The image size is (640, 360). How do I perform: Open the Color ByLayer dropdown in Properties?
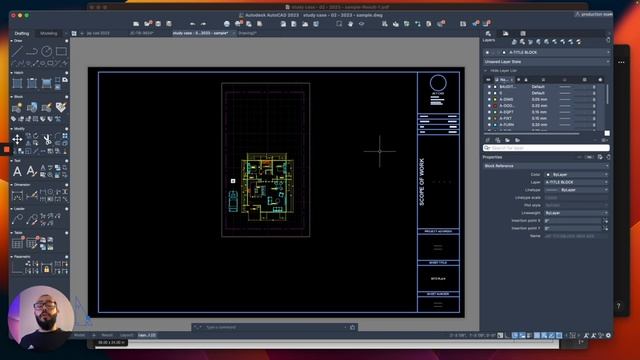coord(576,174)
